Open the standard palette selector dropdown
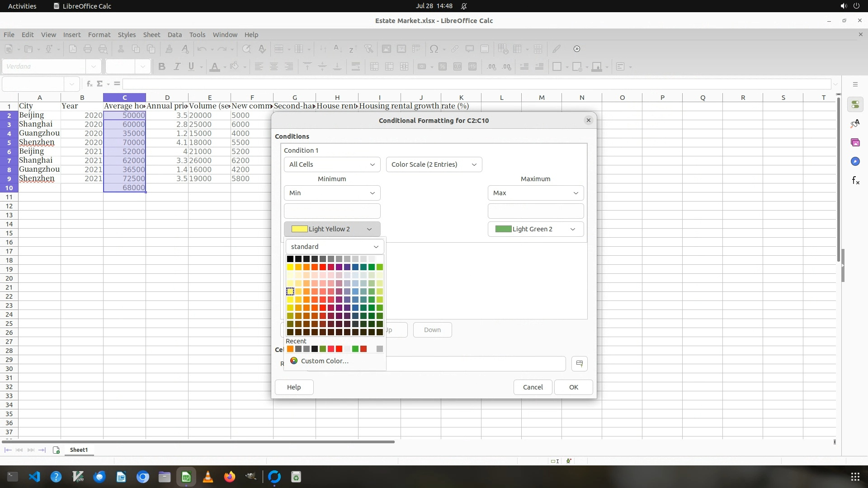Viewport: 868px width, 488px height. click(x=335, y=247)
